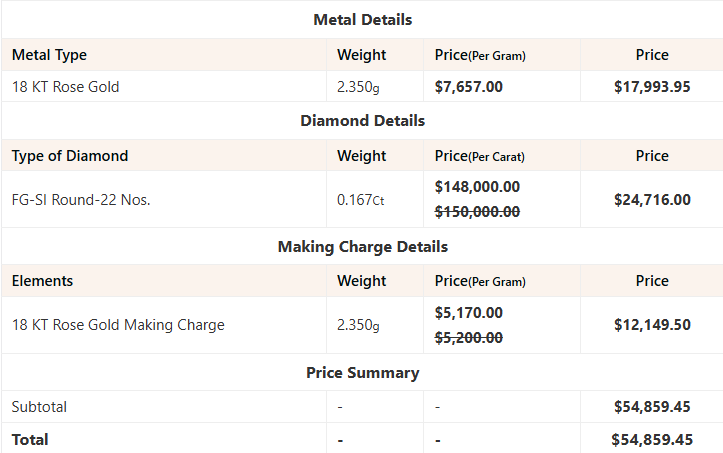Click the Elements column header
This screenshot has height=453, width=723.
(x=42, y=281)
